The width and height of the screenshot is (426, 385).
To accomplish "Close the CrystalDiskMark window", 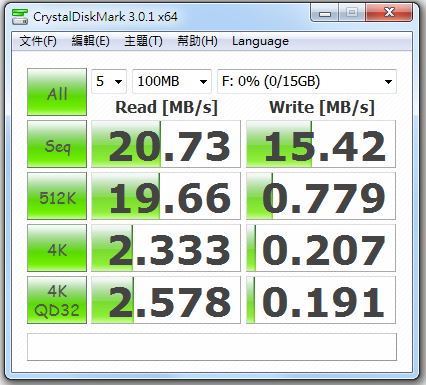I will [x=389, y=13].
